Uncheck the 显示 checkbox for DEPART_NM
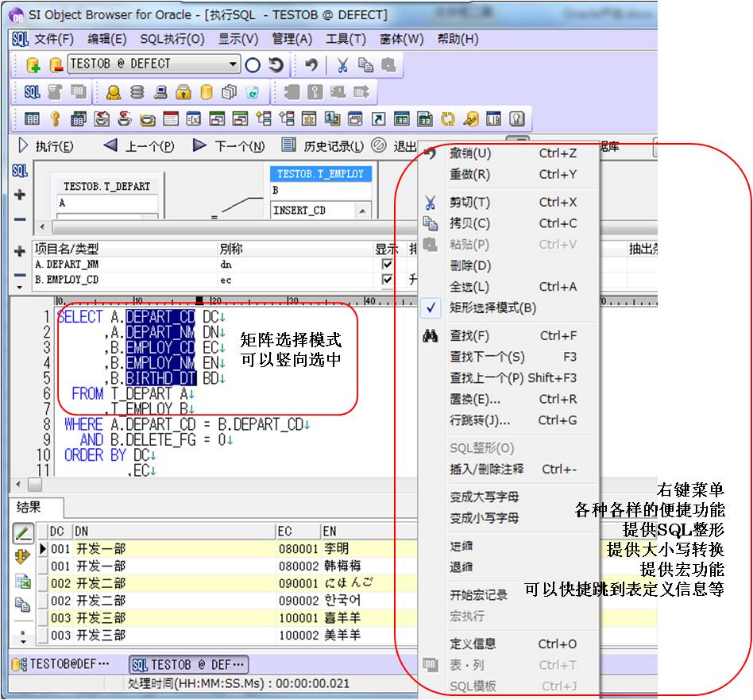 click(387, 264)
